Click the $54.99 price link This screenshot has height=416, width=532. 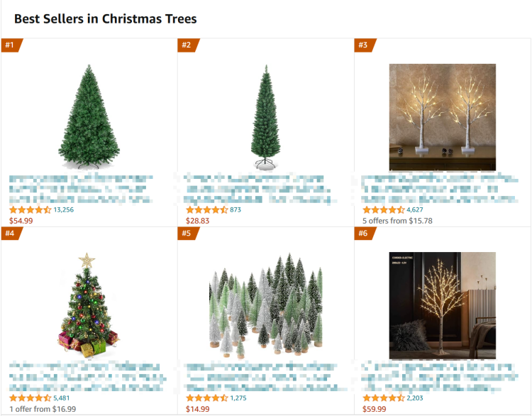[x=21, y=221]
